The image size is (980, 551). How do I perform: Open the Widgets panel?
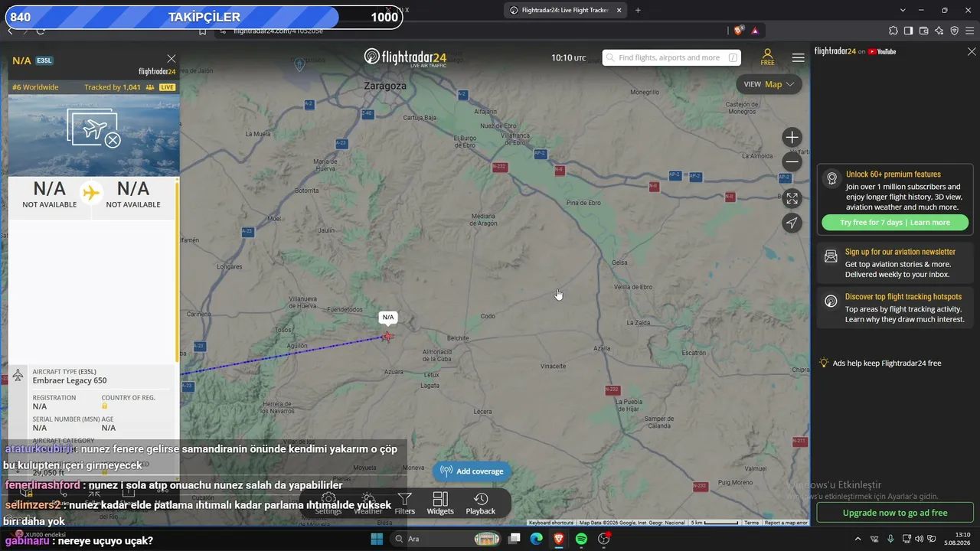click(440, 504)
